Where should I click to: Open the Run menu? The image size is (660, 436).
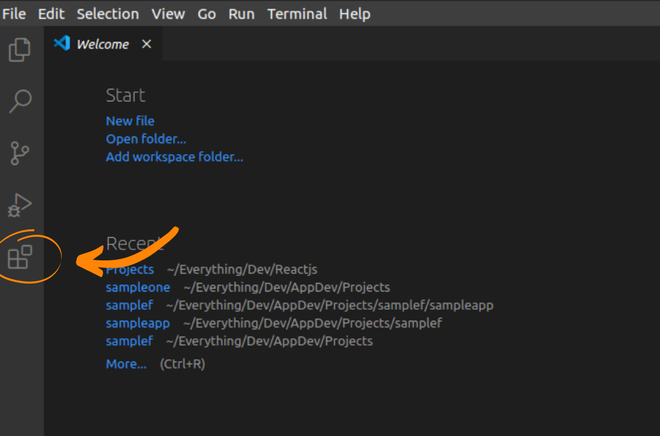point(241,14)
